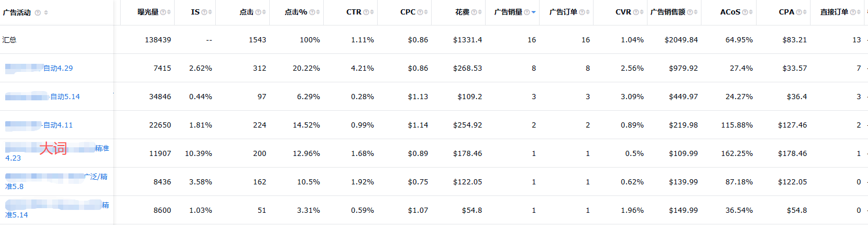Screen dimensions: 868x225
Task: Sort by ACoS using sort arrows
Action: coord(751,12)
